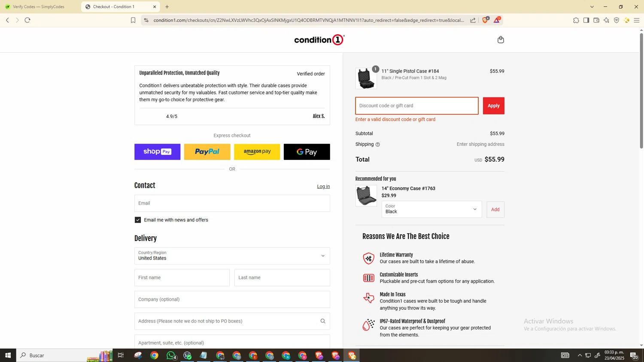Screen dimensions: 644x362
Task: Expand the Country/Region dropdown
Action: (232, 256)
